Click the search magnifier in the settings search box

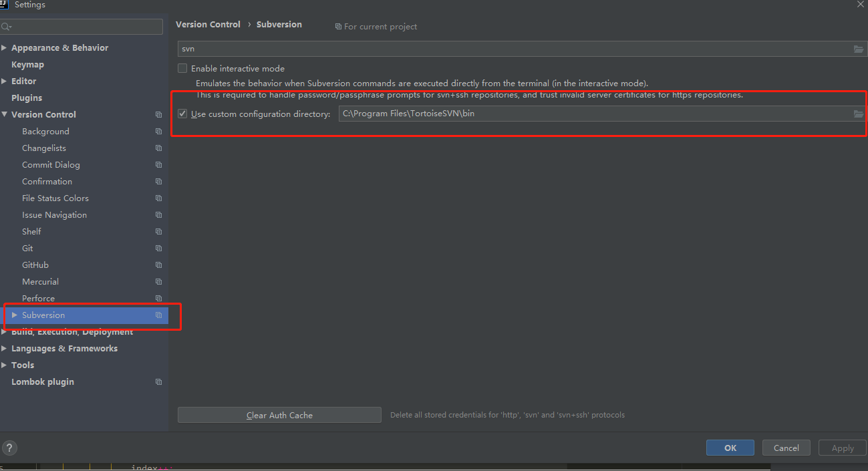coord(7,26)
